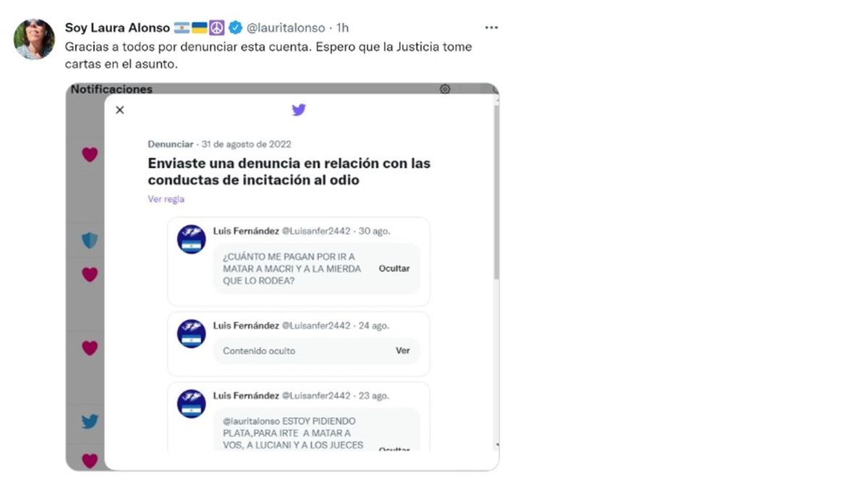The height and width of the screenshot is (485, 868).
Task: Click the 'Soy Laura Alonso' display name
Action: pos(117,28)
